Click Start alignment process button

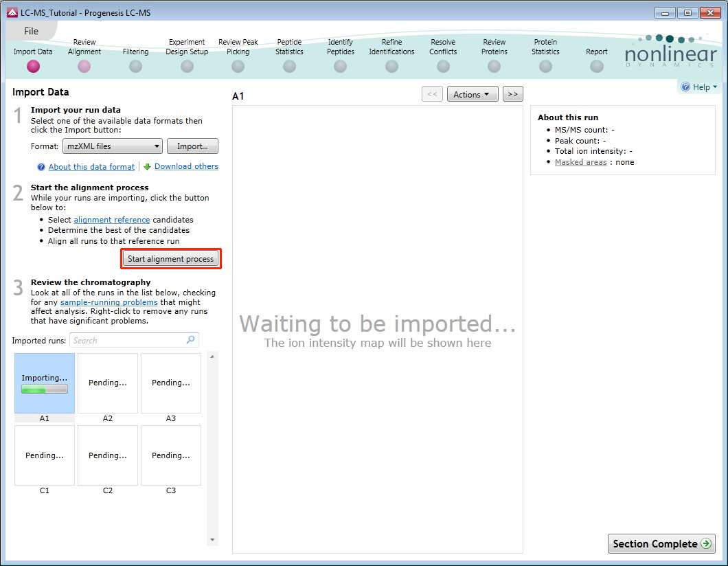tap(171, 259)
